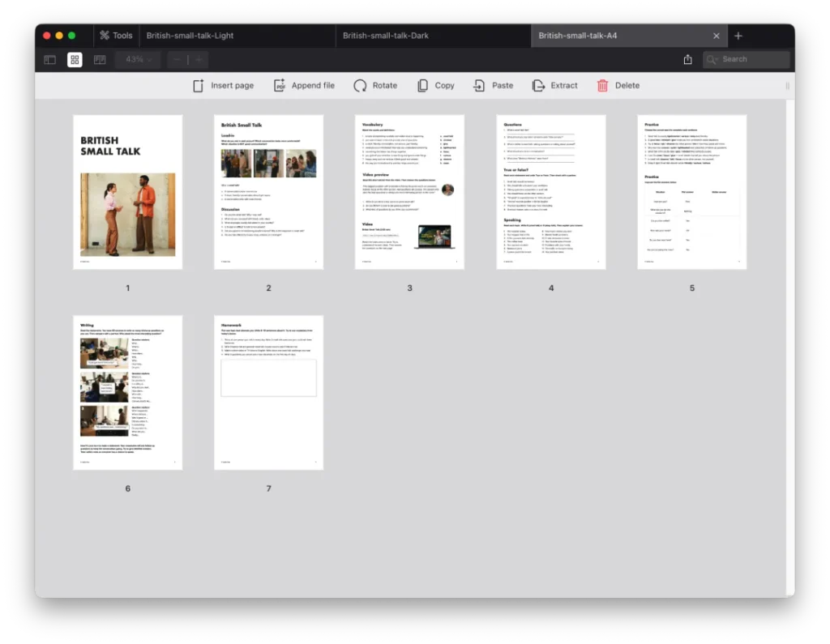Open the Tools menu
Image resolution: width=830 pixels, height=644 pixels.
click(115, 36)
